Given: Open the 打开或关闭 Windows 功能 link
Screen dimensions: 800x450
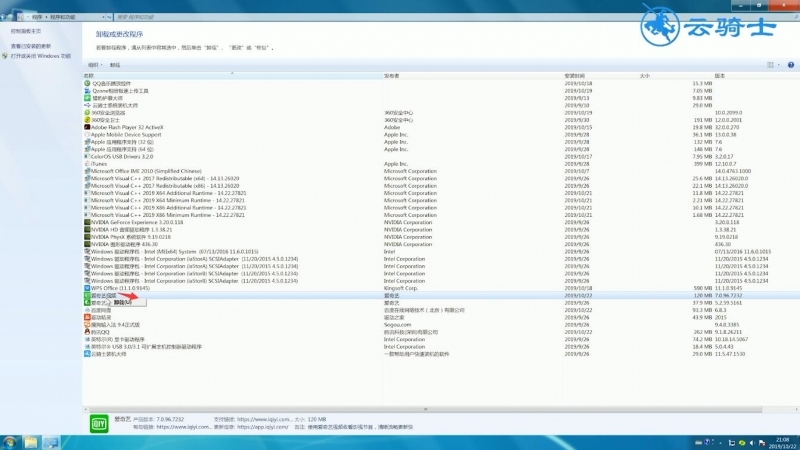Looking at the screenshot, I should click(41, 56).
